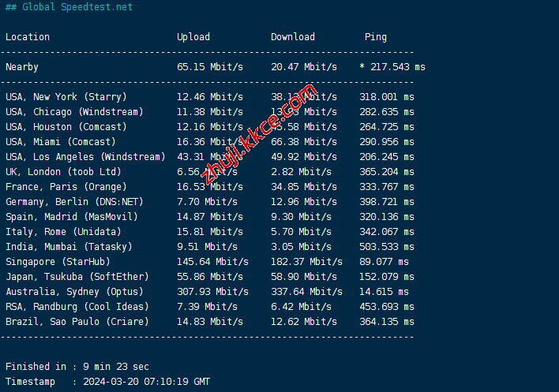Click the 453.693 ms Randburg ping value

[387, 307]
